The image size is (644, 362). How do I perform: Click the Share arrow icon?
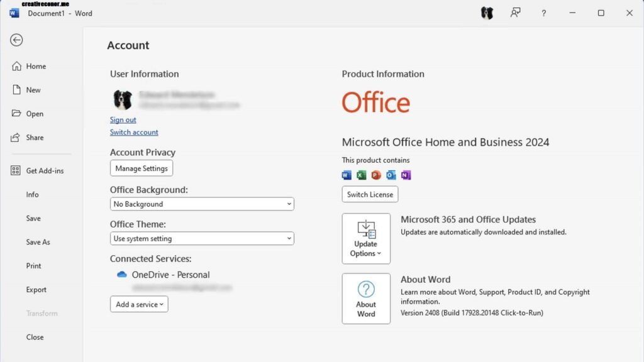click(16, 138)
